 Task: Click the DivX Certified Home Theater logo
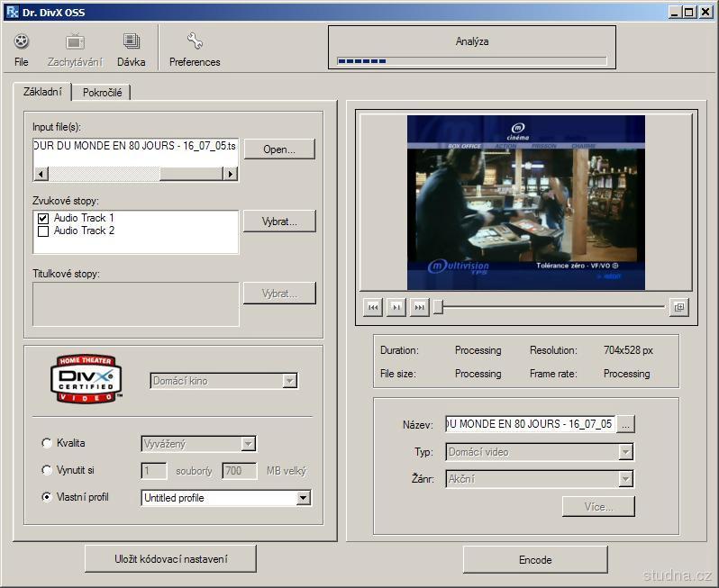pos(86,379)
